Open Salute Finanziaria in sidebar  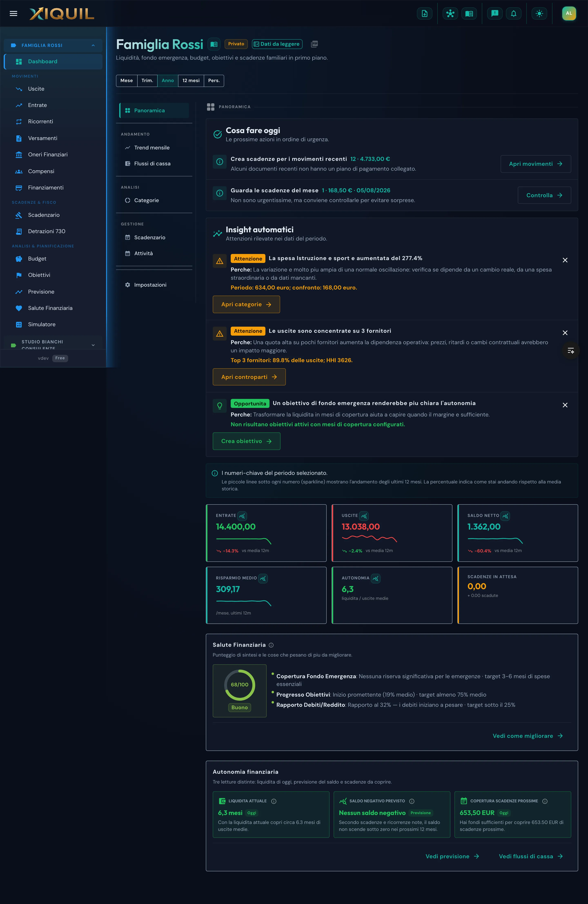53,308
